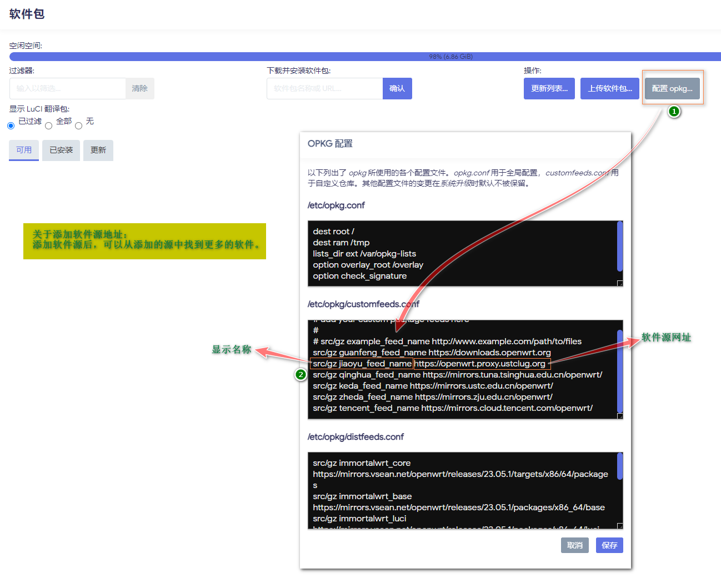The width and height of the screenshot is (721, 588).
Task: Click the green step 2 marker
Action: point(301,375)
